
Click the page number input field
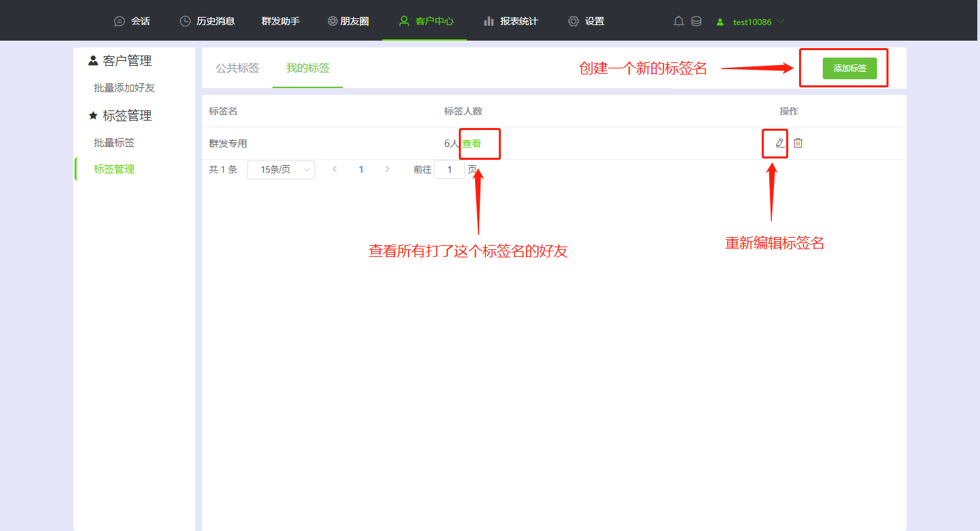[x=449, y=169]
